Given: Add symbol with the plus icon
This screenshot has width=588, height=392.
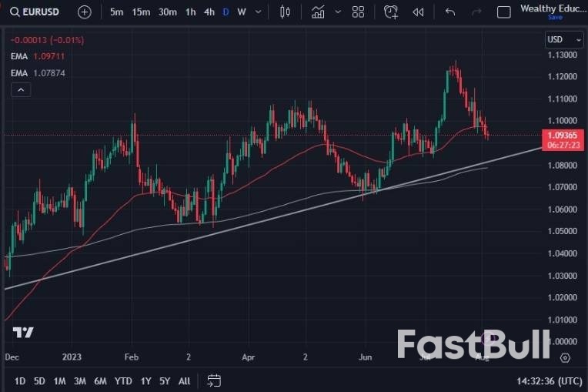Looking at the screenshot, I should click(85, 12).
